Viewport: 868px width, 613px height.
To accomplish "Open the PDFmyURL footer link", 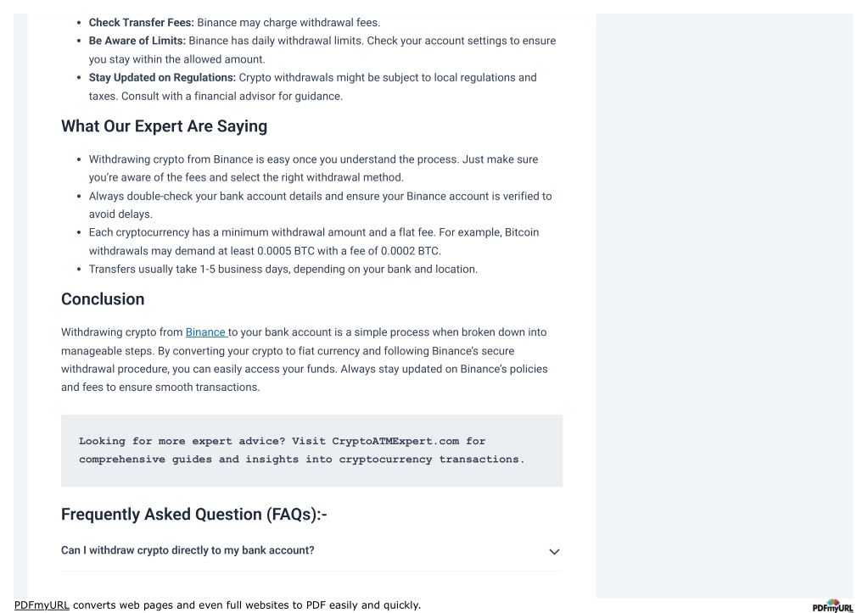I will [42, 605].
